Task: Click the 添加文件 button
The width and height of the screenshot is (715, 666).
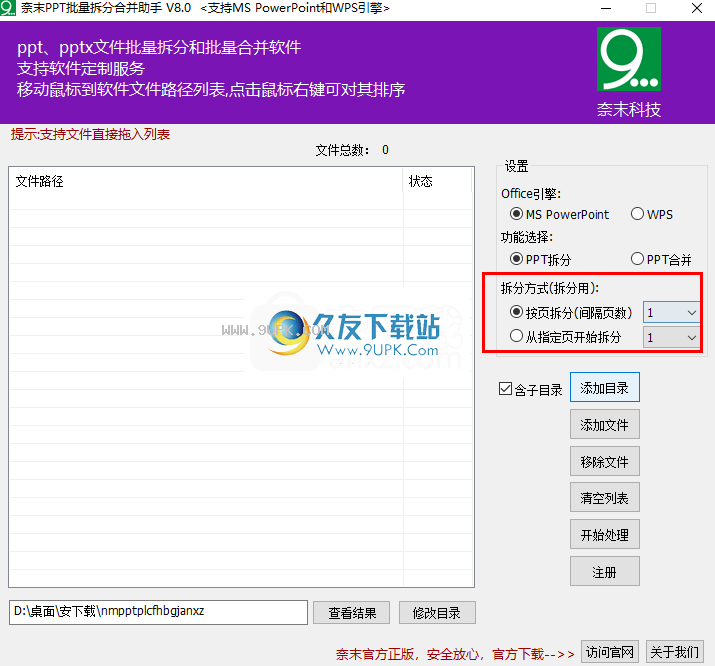Action: pos(605,424)
